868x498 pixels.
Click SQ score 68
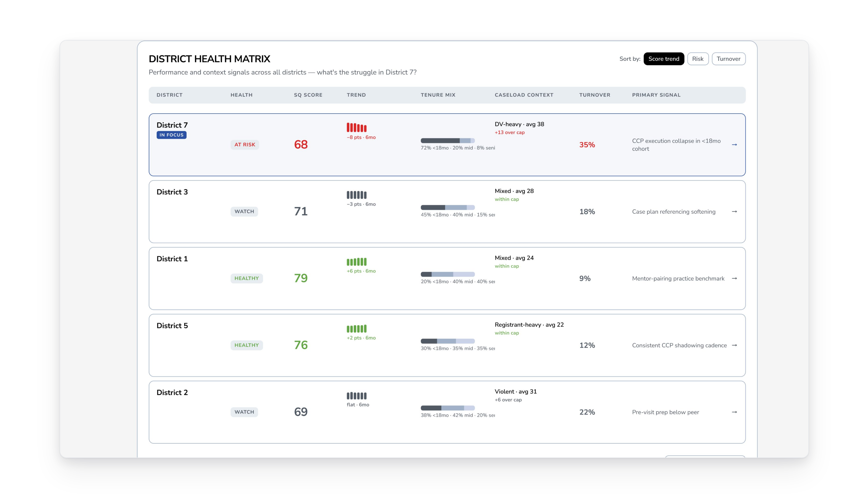301,145
